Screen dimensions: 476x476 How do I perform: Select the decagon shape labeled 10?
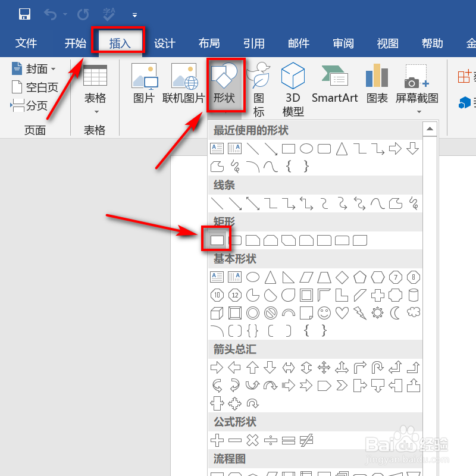point(217,295)
